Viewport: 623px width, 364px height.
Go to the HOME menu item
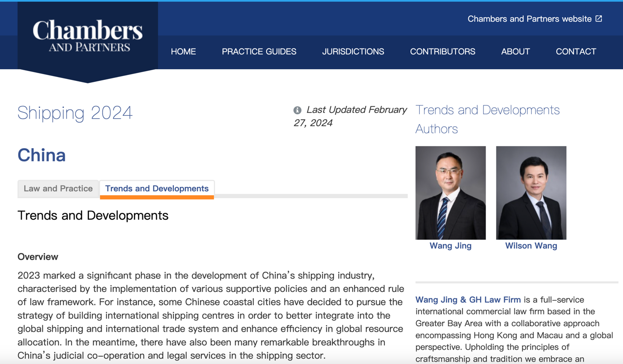pyautogui.click(x=183, y=52)
